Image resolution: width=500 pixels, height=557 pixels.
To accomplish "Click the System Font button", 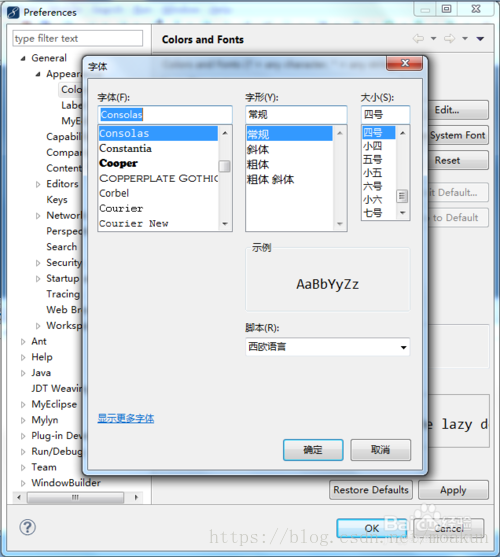I will point(458,135).
